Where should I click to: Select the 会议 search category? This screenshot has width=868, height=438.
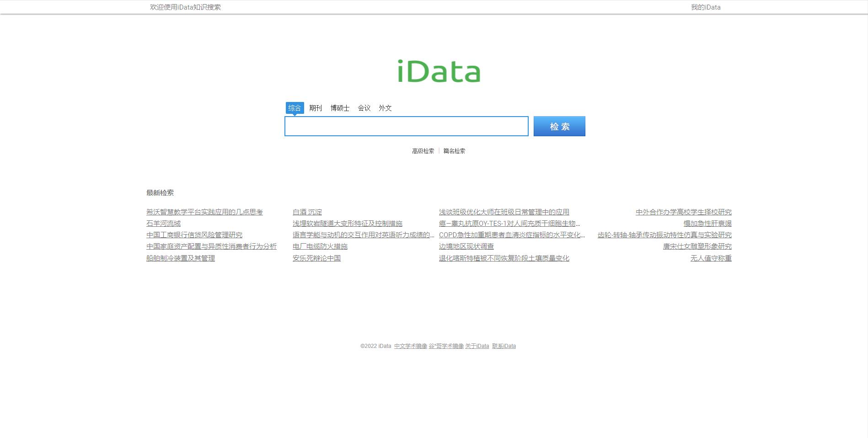[364, 108]
